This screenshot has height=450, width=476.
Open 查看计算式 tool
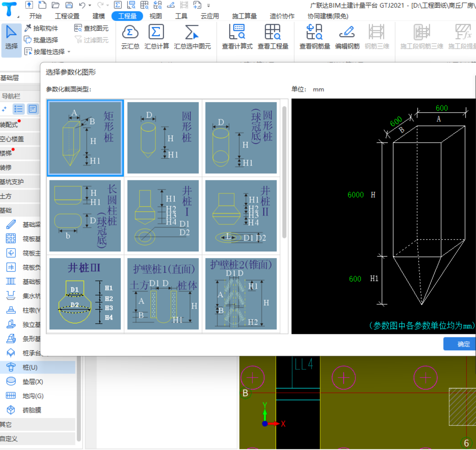(x=237, y=37)
